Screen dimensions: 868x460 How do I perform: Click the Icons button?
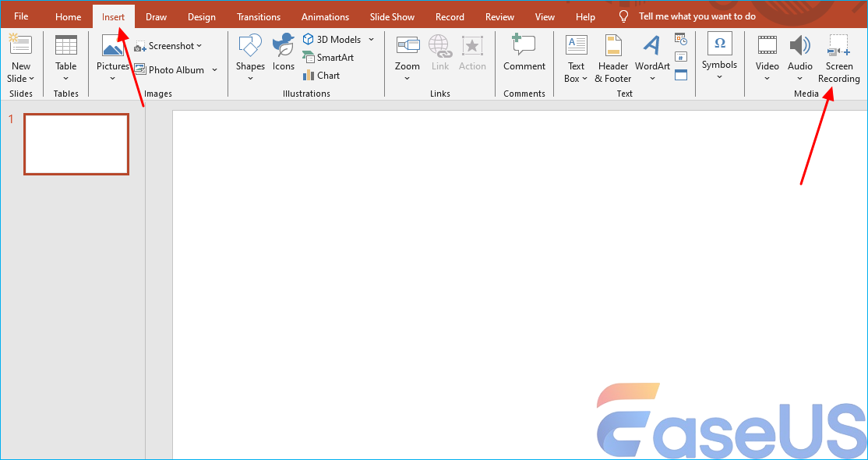(x=284, y=53)
